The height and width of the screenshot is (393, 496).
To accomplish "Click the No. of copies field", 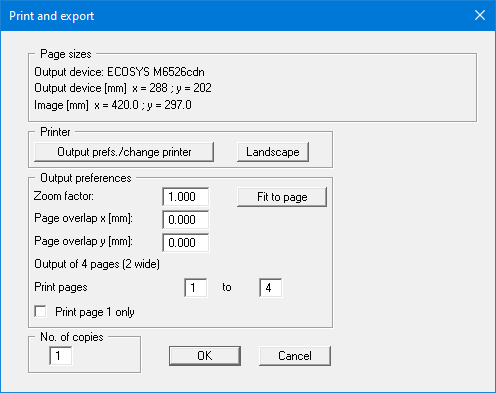I will (60, 356).
